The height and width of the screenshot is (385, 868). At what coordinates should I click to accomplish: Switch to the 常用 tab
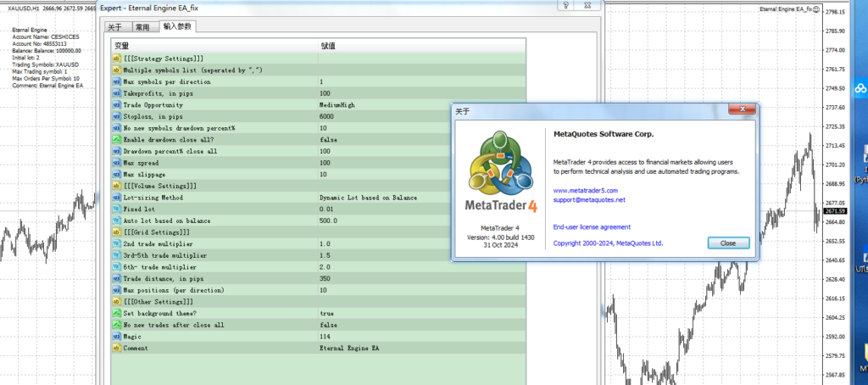142,27
